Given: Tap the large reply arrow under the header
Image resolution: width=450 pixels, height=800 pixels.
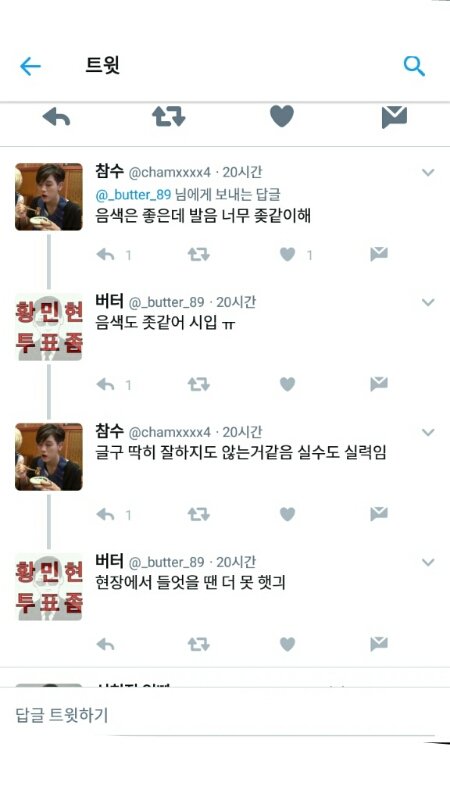Looking at the screenshot, I should pyautogui.click(x=56, y=116).
